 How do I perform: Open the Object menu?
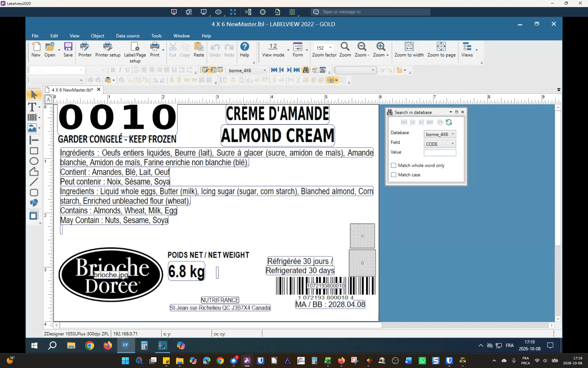coord(97,36)
